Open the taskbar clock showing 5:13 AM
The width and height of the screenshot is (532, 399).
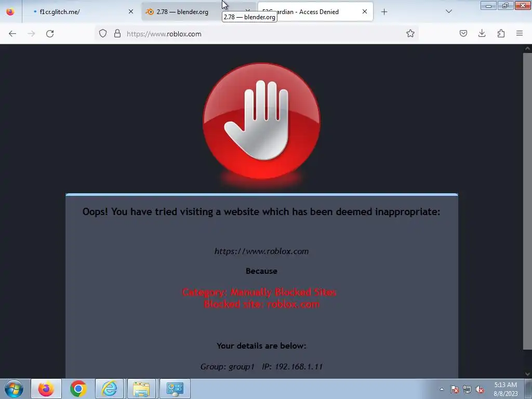coord(506,389)
